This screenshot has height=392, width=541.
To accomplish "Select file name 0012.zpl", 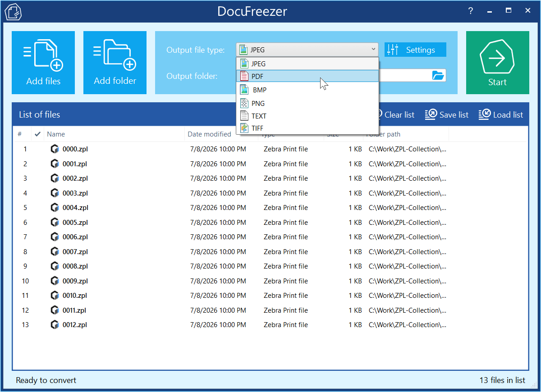I will (x=75, y=325).
